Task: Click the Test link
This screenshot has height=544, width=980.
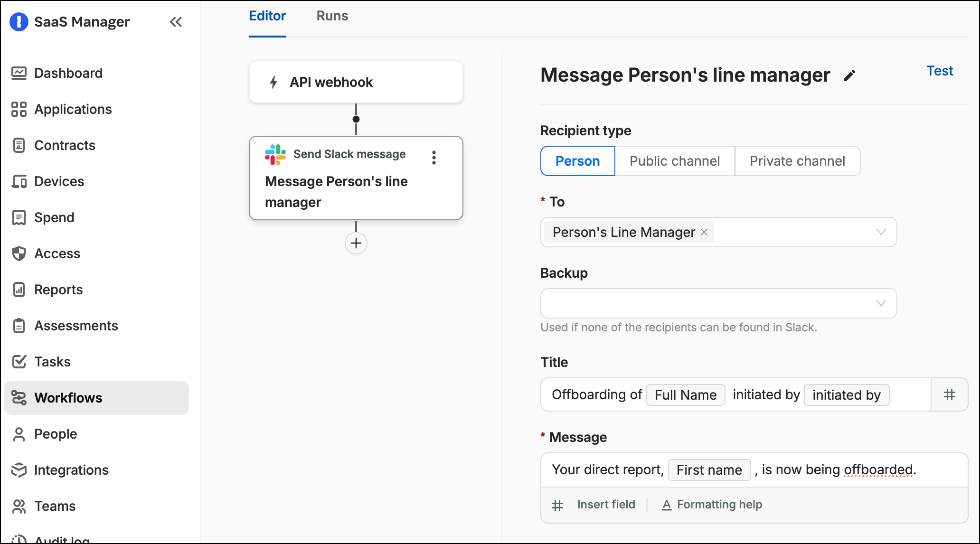Action: pos(940,71)
